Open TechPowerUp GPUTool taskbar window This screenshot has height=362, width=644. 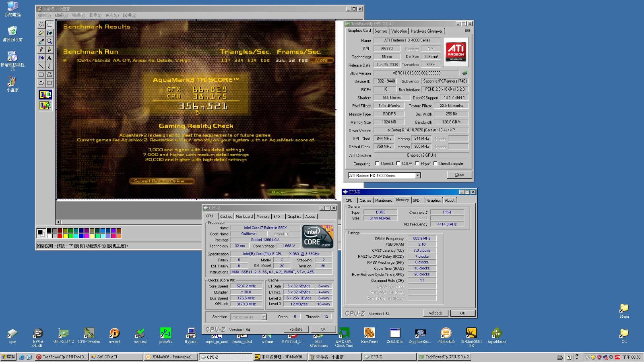tap(61, 357)
